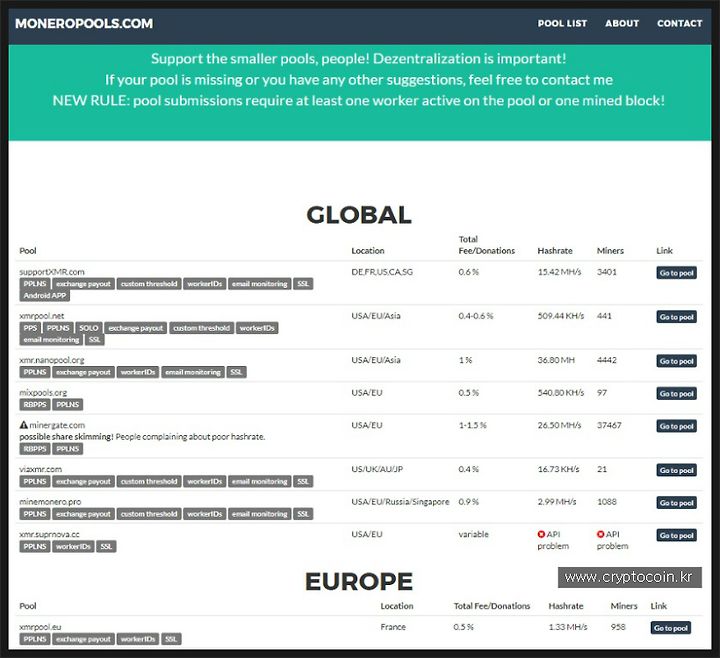Click the SSL tag under xmr.suprnova.cc
Image resolution: width=720 pixels, height=658 pixels.
(106, 546)
